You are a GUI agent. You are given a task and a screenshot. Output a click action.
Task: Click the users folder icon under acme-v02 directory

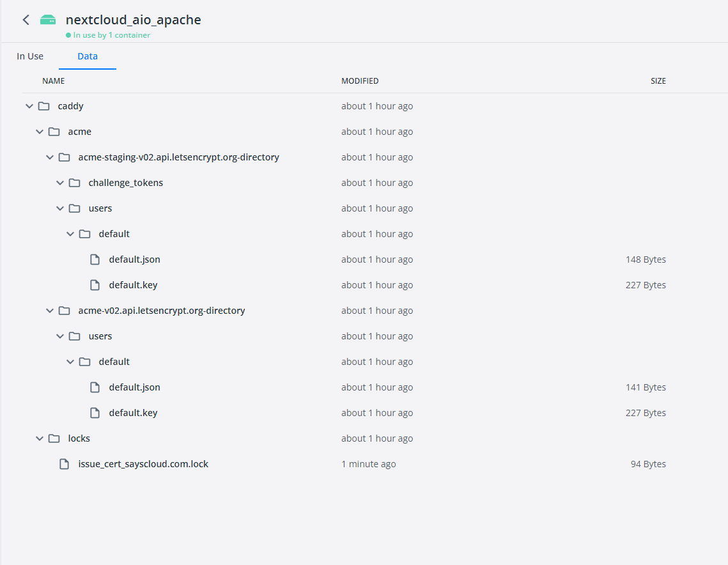point(74,336)
